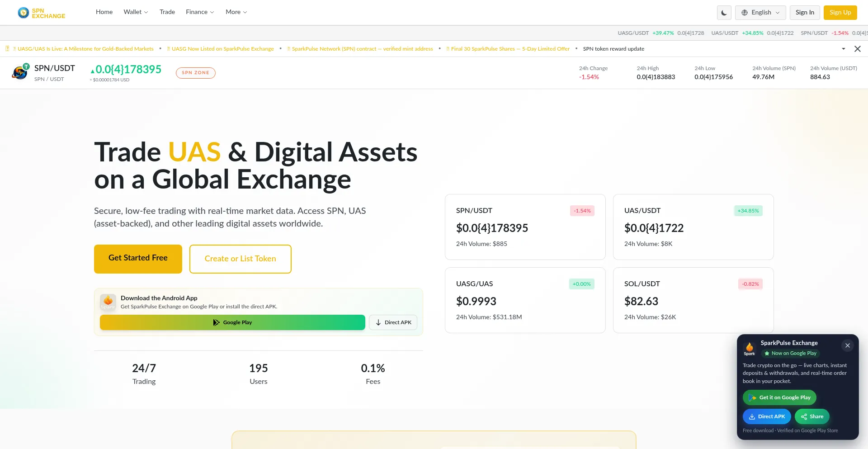This screenshot has height=449, width=868.
Task: Open the English language dropdown
Action: [760, 13]
